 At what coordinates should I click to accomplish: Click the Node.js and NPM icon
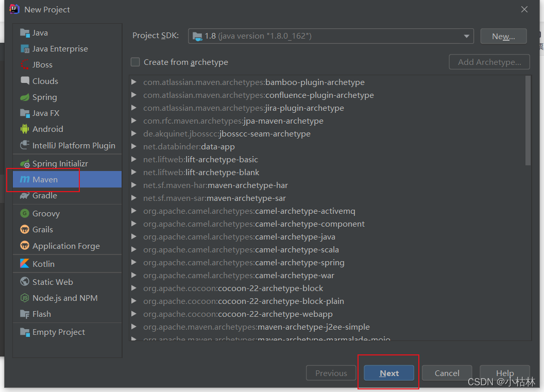pyautogui.click(x=25, y=298)
